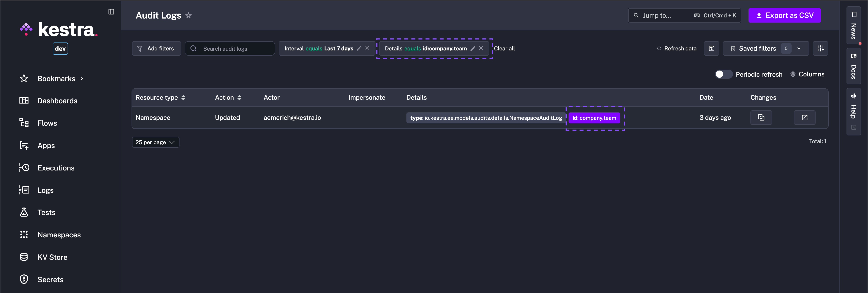Open the change details in new window
This screenshot has height=293, width=868.
point(805,117)
